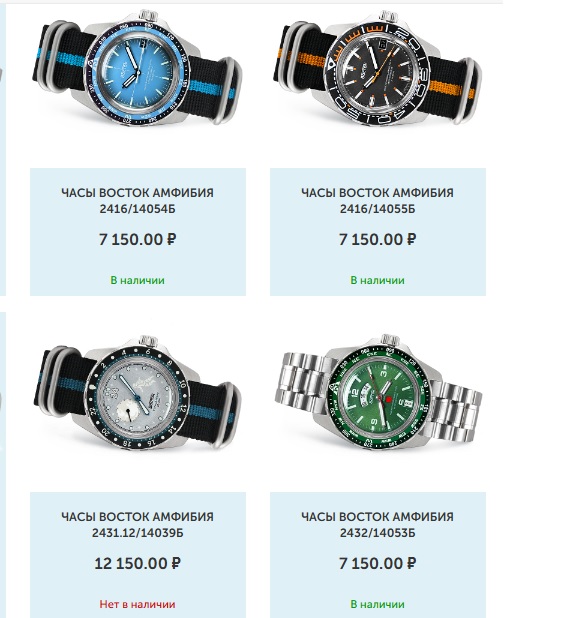Click the red 'Нет в наличии' status
The image size is (576, 618).
[137, 604]
